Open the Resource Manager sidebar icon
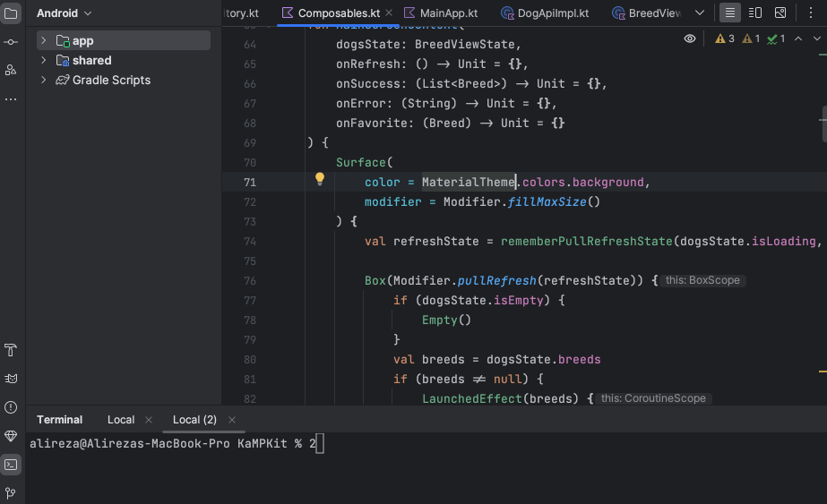 click(x=11, y=70)
